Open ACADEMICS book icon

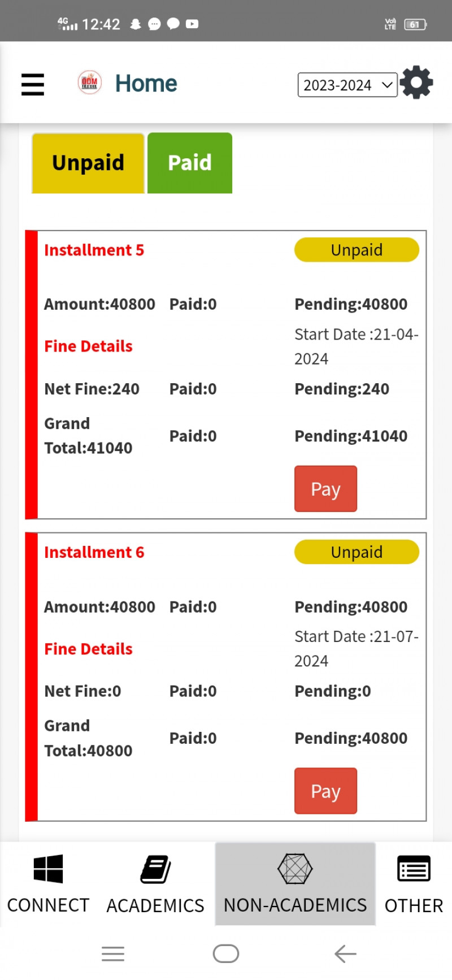click(x=155, y=869)
